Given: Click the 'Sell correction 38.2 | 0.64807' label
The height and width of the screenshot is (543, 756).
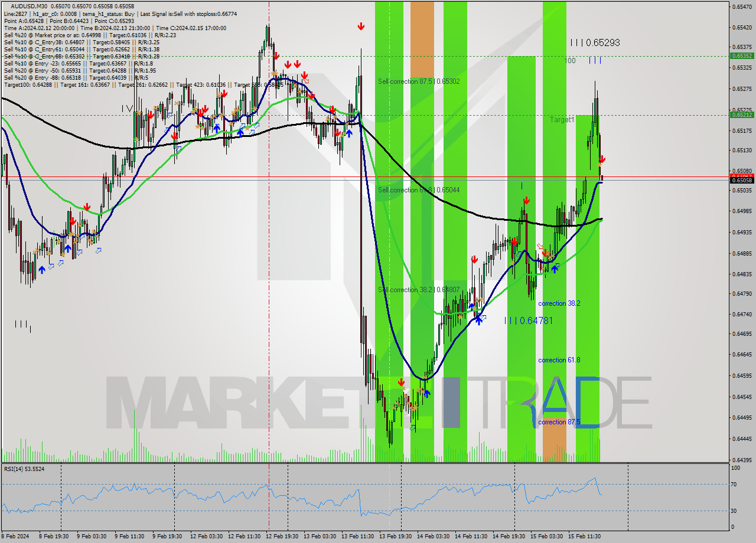Looking at the screenshot, I should pos(419,290).
